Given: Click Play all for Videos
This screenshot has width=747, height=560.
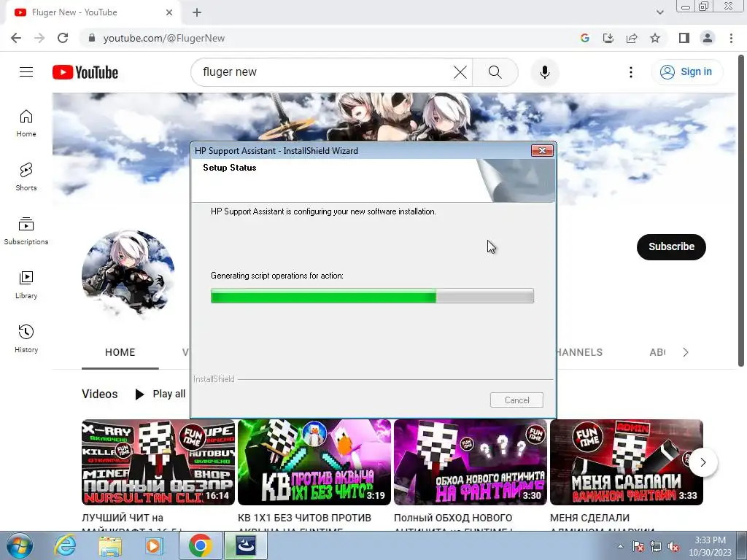Looking at the screenshot, I should 160,394.
